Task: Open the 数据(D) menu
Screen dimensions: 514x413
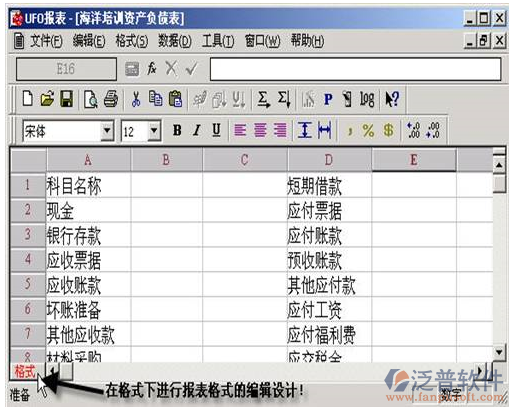Action: [x=175, y=41]
